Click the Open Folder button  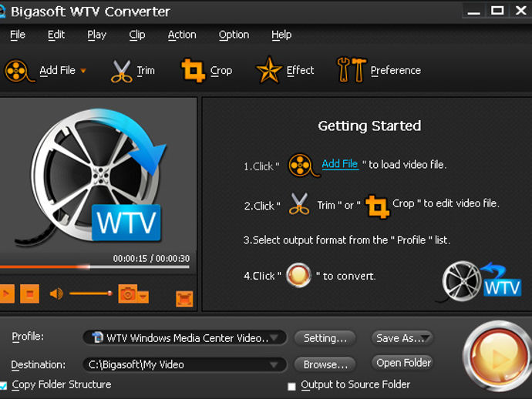tap(402, 363)
